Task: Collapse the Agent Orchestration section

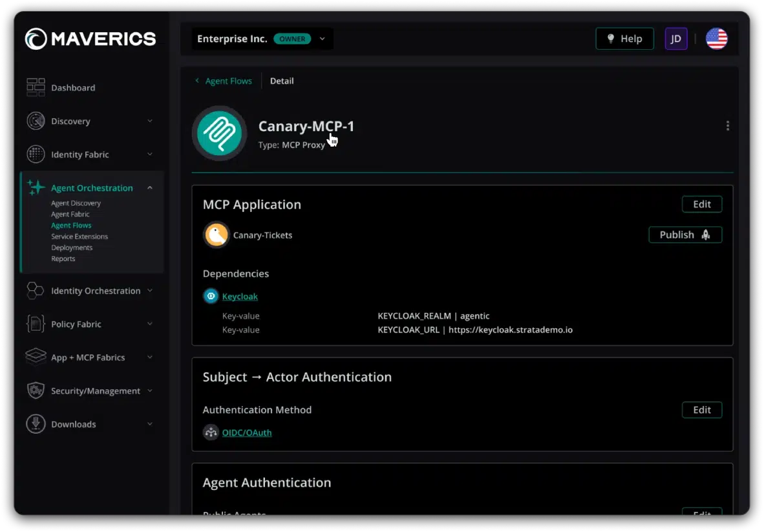Action: pos(149,187)
